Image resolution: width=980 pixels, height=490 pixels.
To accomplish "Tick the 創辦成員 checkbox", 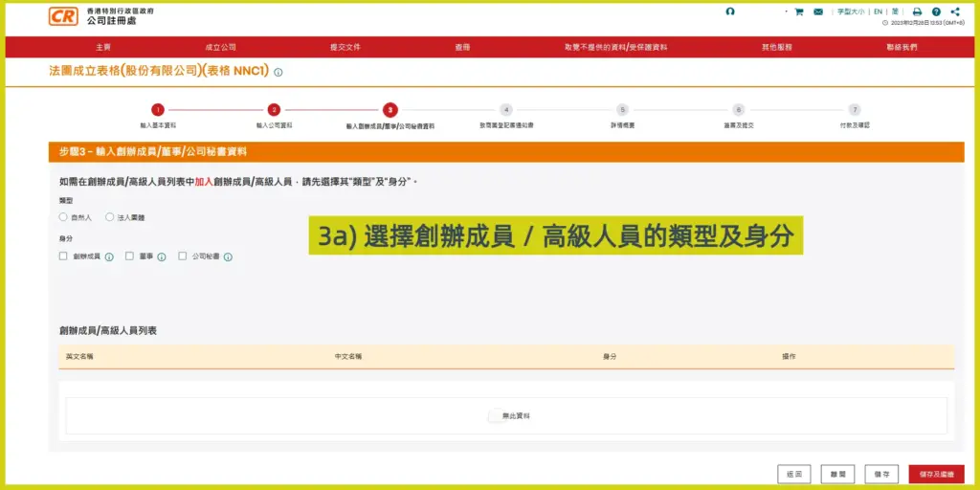I will point(63,256).
